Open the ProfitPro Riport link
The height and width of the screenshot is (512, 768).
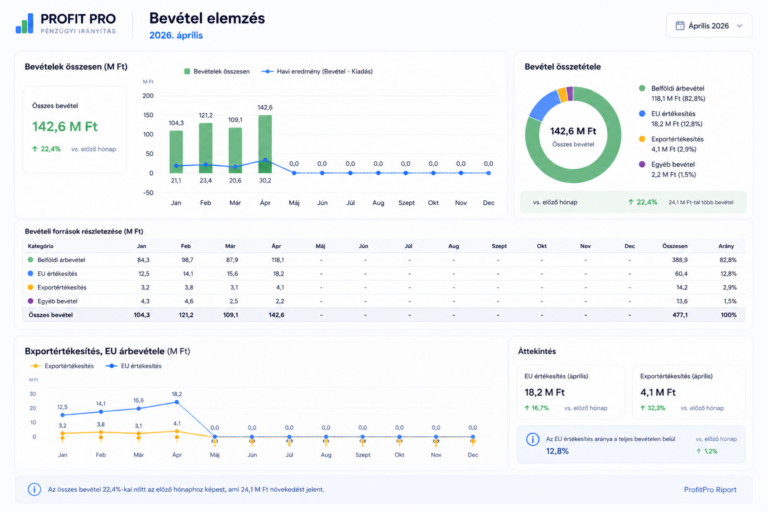pos(710,489)
